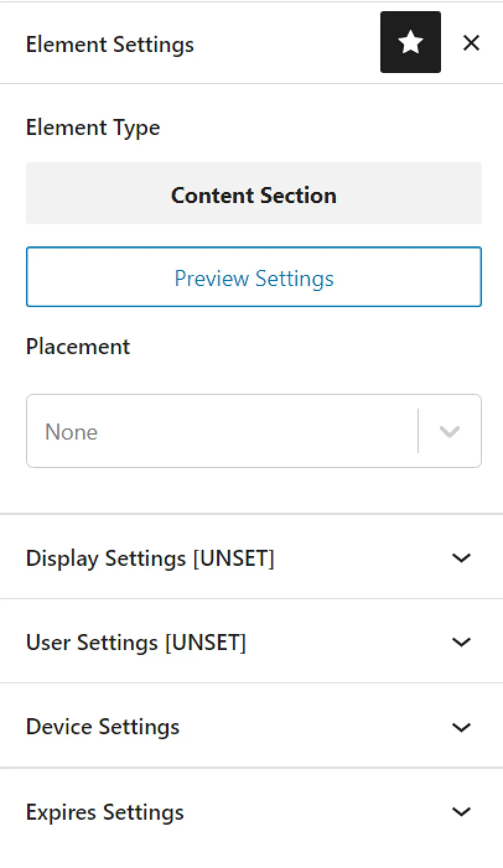Click the Preview Settings button

coord(254,277)
